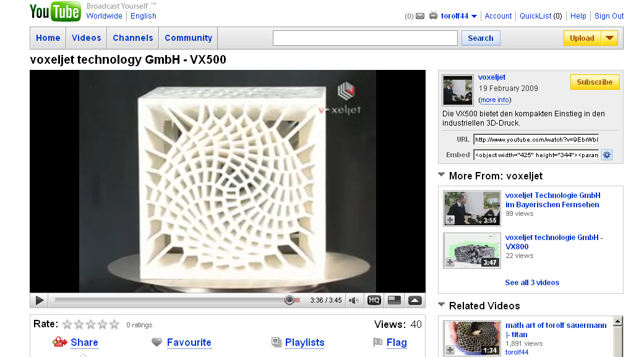Screen dimensions: 644x357
Task: Rate the video five stars
Action: (x=114, y=325)
